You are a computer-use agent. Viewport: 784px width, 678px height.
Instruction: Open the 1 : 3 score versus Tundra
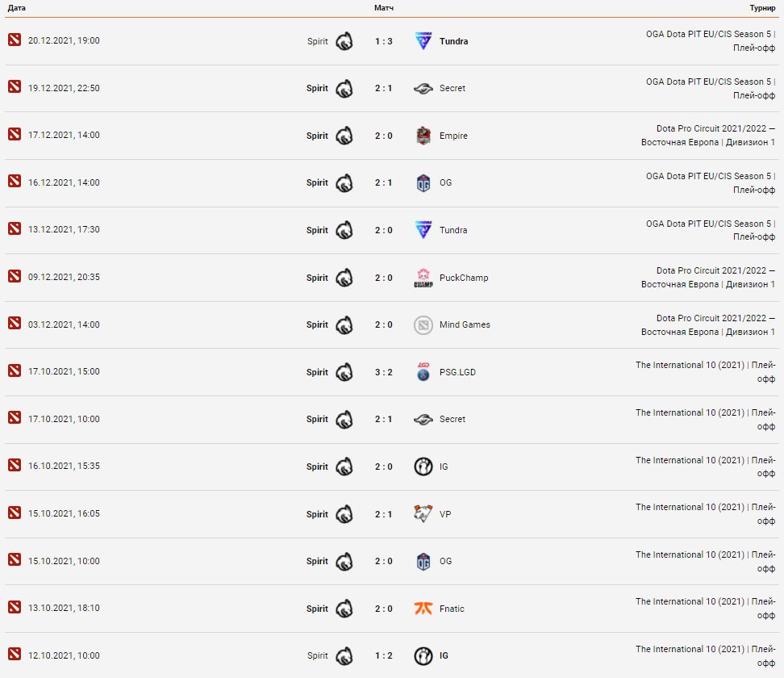pyautogui.click(x=383, y=41)
